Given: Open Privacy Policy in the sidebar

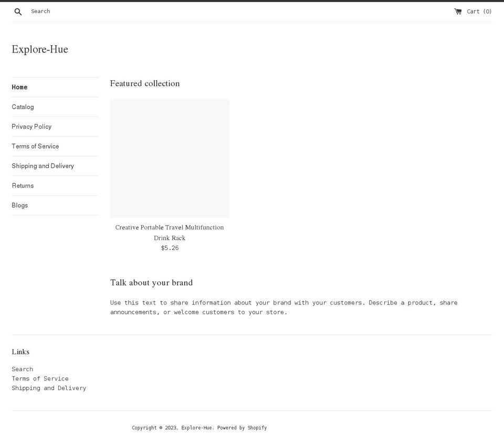Looking at the screenshot, I should coord(31,126).
